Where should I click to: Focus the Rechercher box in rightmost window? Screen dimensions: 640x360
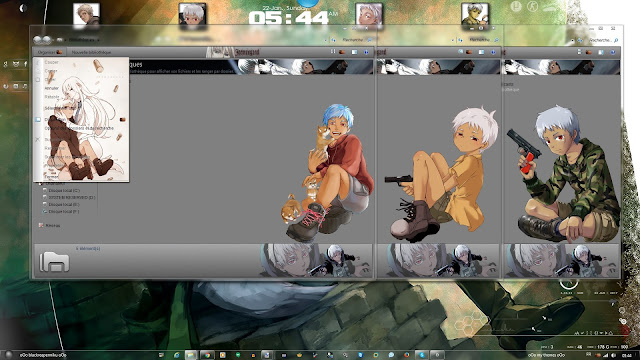[x=604, y=40]
